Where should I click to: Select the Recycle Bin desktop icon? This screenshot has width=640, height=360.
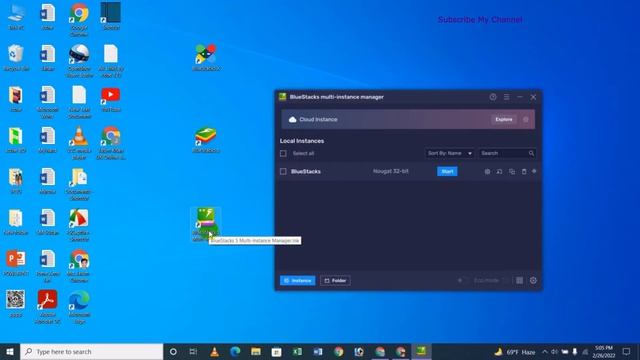coord(16,58)
